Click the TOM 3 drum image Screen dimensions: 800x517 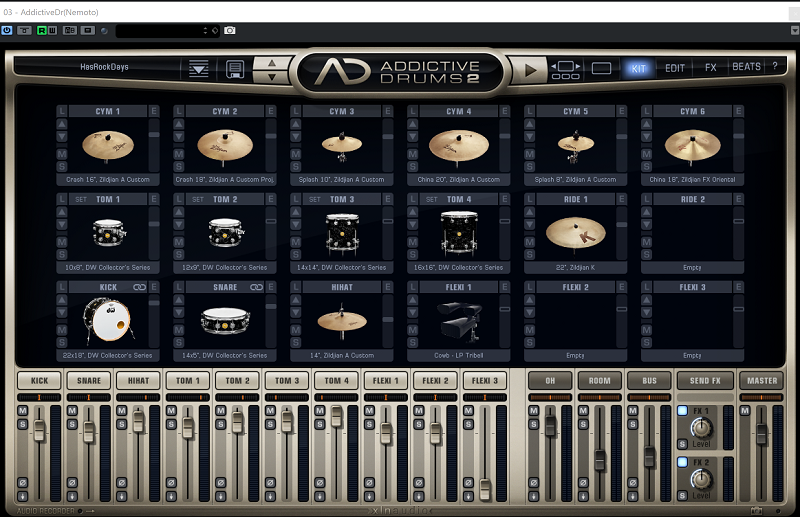(x=342, y=234)
